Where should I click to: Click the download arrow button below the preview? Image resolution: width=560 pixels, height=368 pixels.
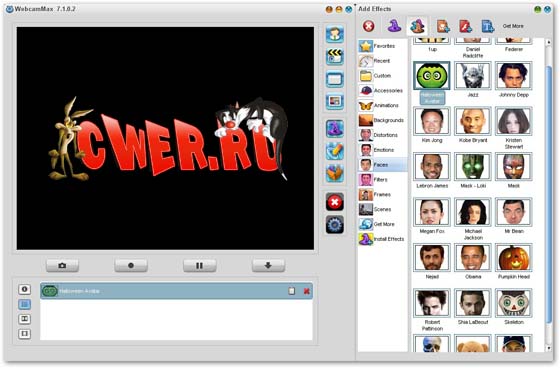tap(268, 265)
